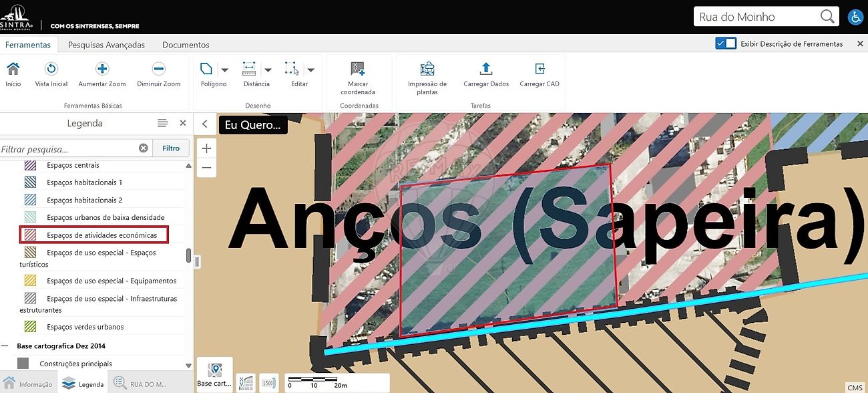Click the Eu Quero... button
This screenshot has height=393, width=868.
(253, 125)
